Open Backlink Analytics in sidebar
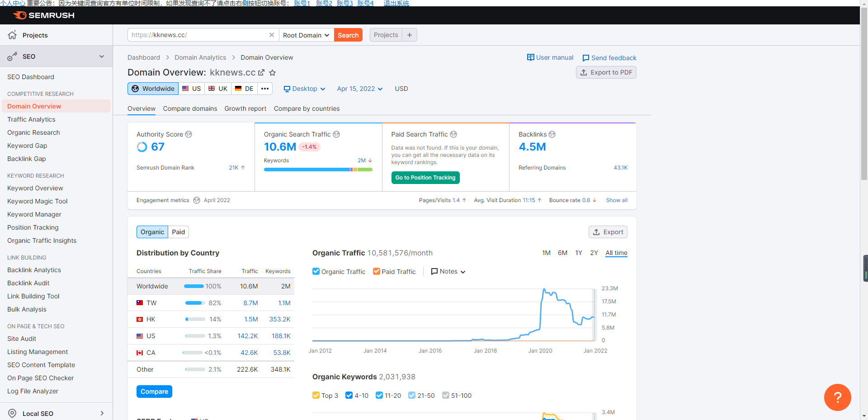The height and width of the screenshot is (420, 868). coord(34,270)
